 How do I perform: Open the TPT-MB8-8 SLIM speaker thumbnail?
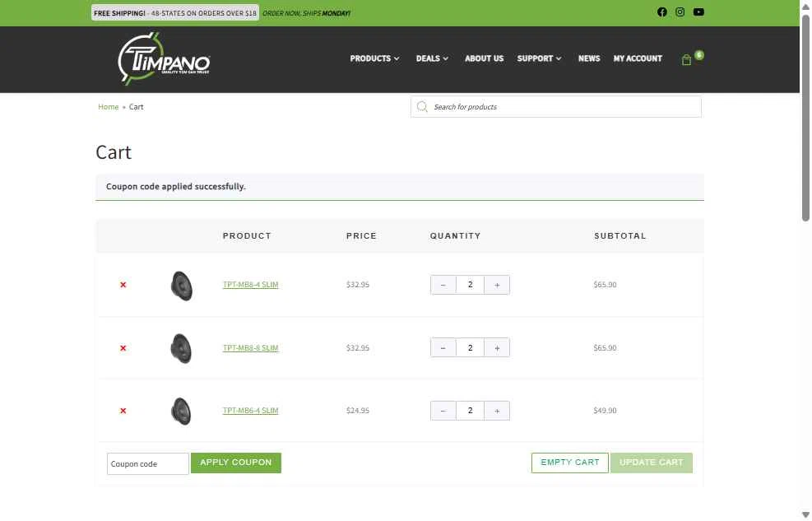pyautogui.click(x=181, y=348)
